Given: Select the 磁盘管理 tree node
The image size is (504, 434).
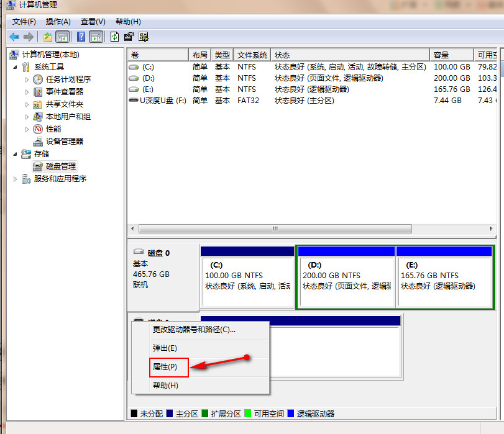Looking at the screenshot, I should point(61,166).
